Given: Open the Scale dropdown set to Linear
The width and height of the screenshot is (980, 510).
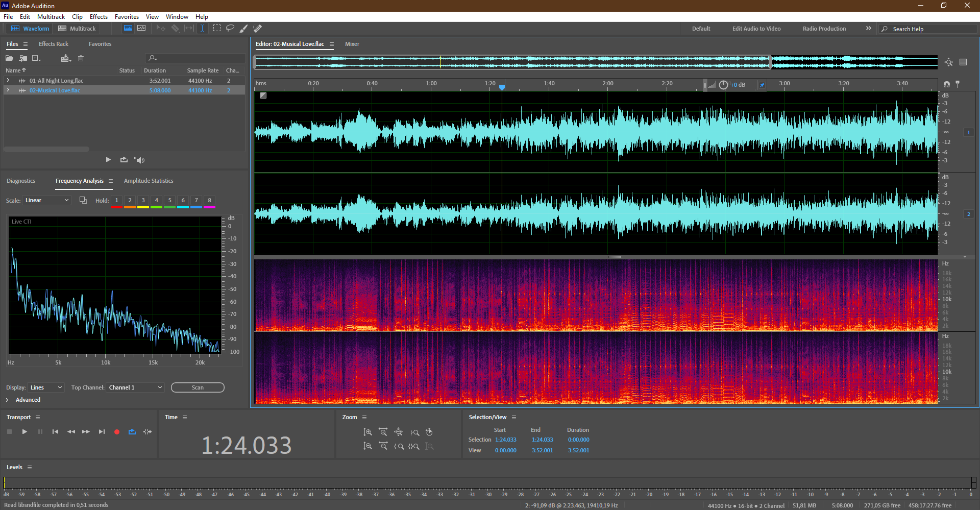Looking at the screenshot, I should click(46, 200).
